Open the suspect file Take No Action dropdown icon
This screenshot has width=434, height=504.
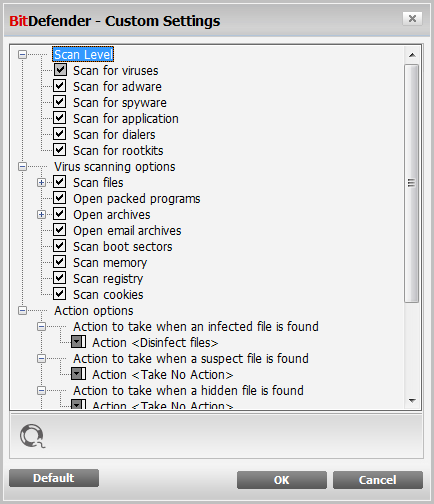point(79,374)
